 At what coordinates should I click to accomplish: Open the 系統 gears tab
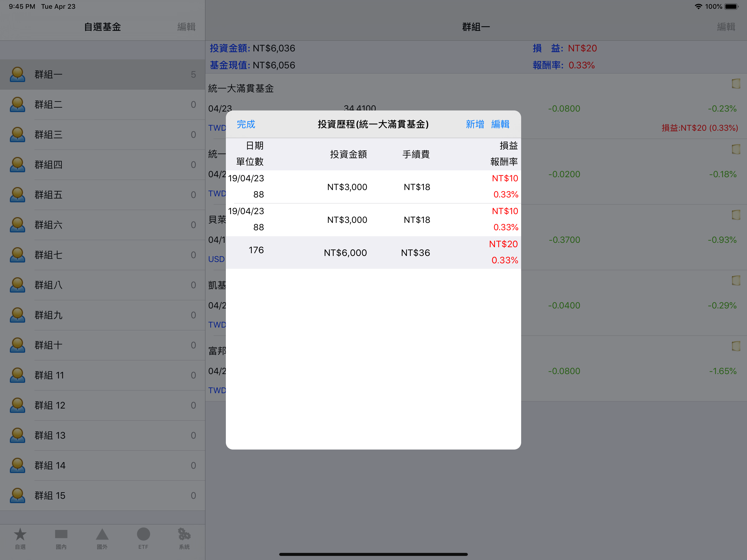[x=184, y=538]
